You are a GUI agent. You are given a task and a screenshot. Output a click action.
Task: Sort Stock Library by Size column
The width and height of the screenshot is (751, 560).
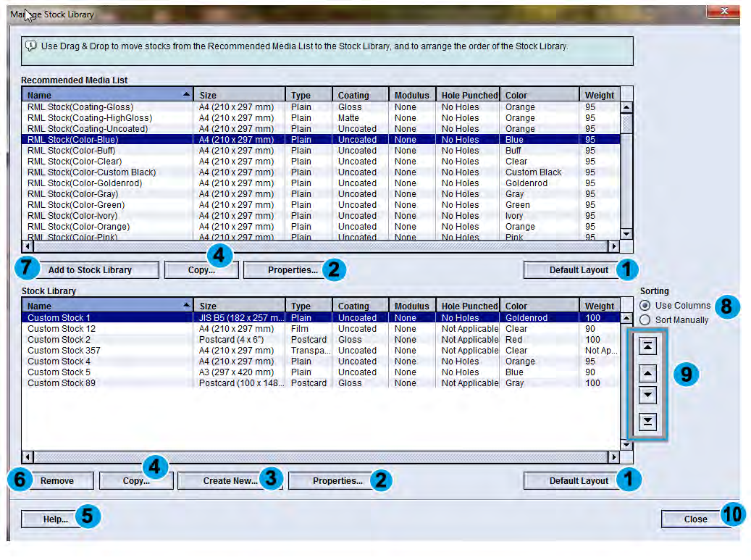tap(239, 306)
